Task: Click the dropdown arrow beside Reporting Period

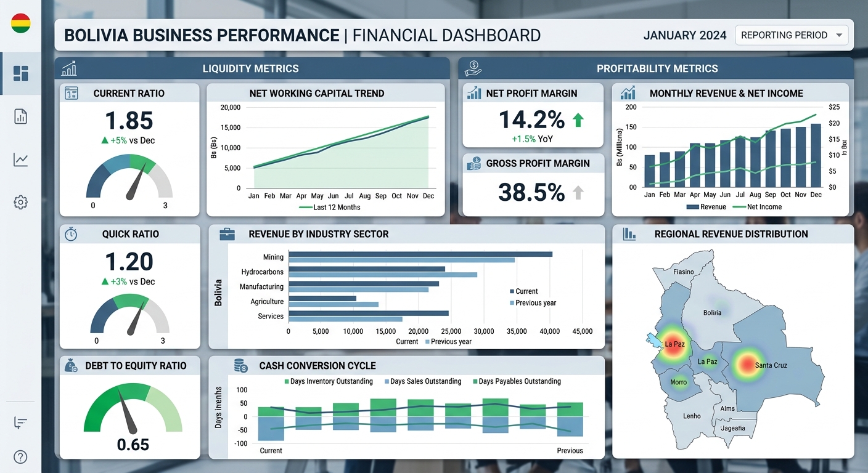Action: (838, 35)
